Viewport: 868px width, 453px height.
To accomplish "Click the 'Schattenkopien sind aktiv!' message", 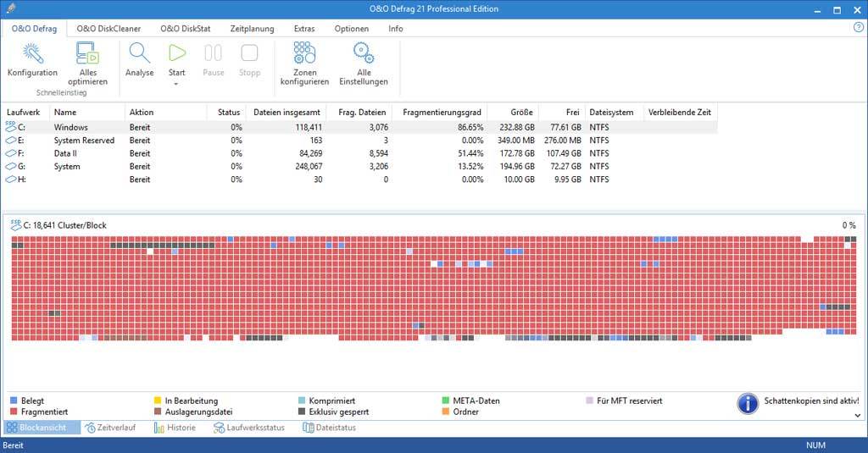I will (811, 401).
